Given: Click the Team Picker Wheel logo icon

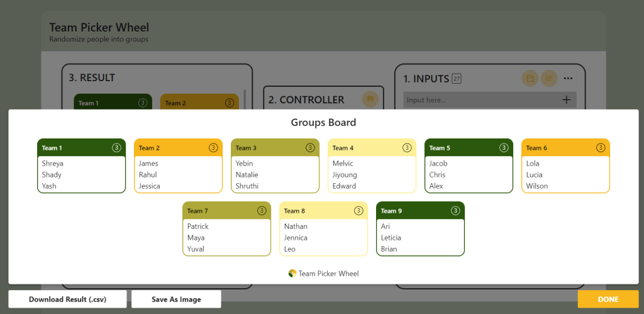Looking at the screenshot, I should (292, 274).
